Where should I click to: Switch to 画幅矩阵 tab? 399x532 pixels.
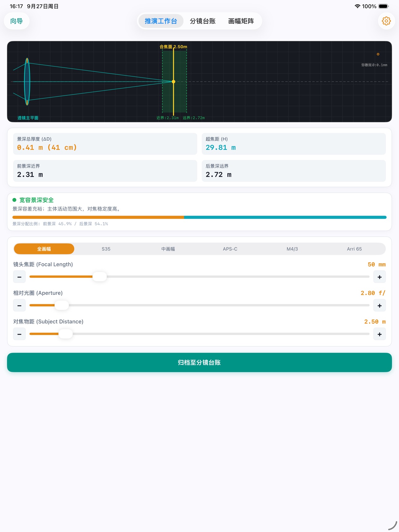241,21
